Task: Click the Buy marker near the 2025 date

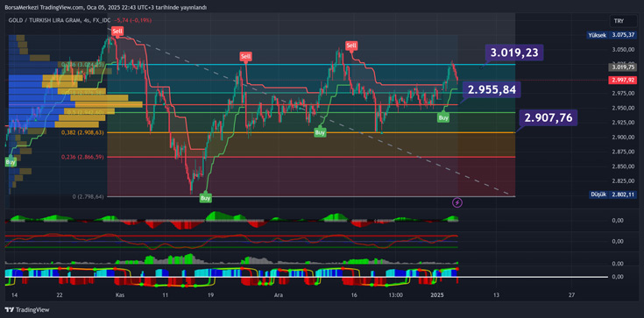Action: click(x=443, y=118)
